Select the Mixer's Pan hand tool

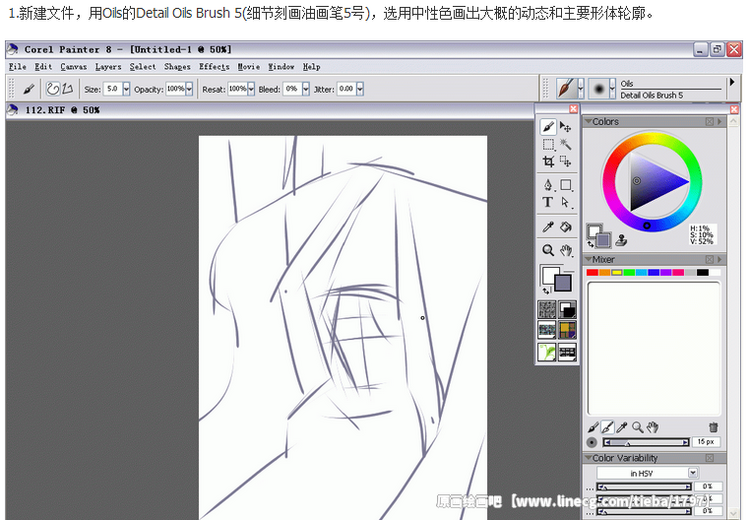652,427
